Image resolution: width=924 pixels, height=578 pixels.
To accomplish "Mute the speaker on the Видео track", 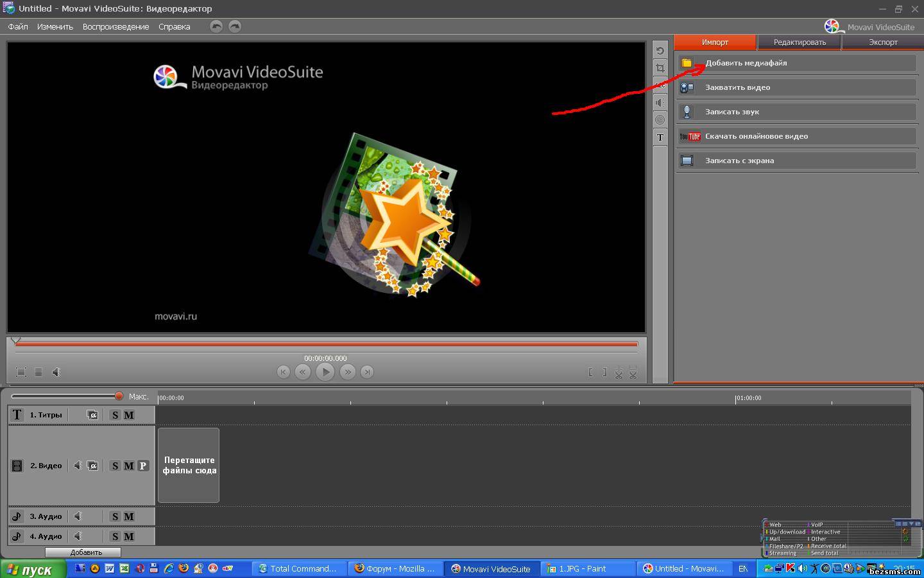I will point(78,466).
